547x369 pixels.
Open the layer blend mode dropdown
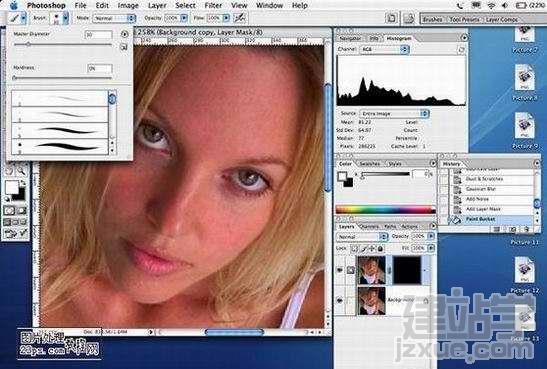362,237
